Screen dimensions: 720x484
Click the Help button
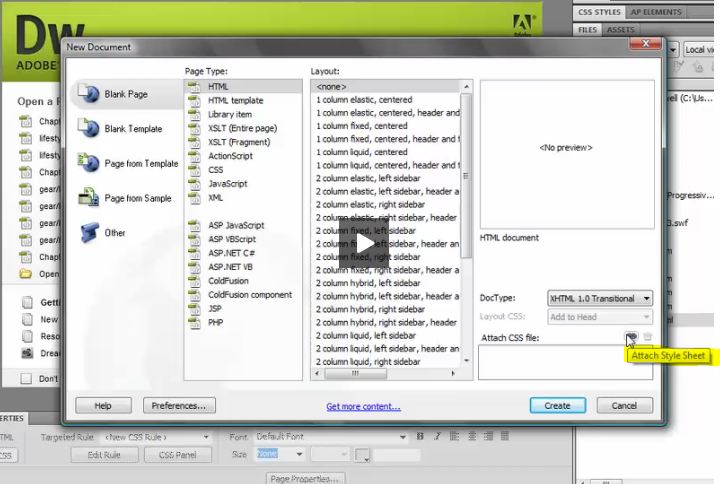click(103, 405)
